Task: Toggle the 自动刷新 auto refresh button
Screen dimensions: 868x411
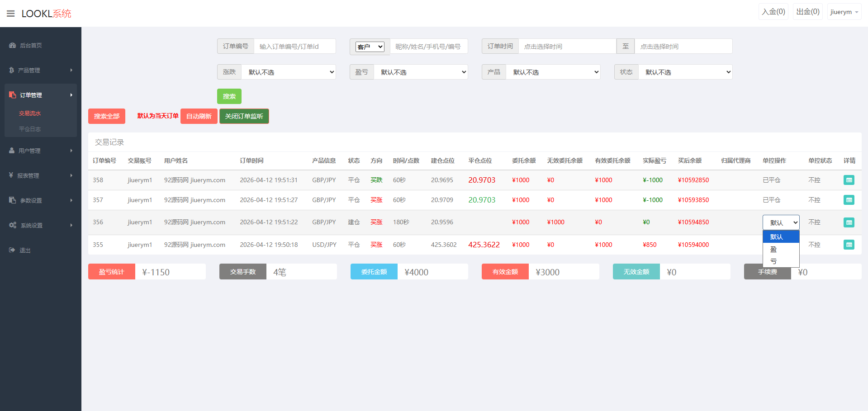Action: [199, 116]
